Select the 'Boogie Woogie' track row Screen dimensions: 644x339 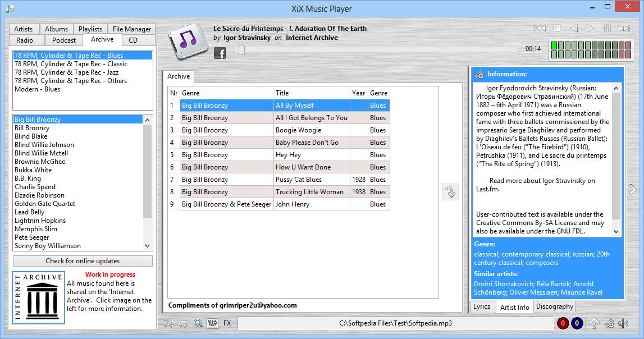click(x=279, y=130)
